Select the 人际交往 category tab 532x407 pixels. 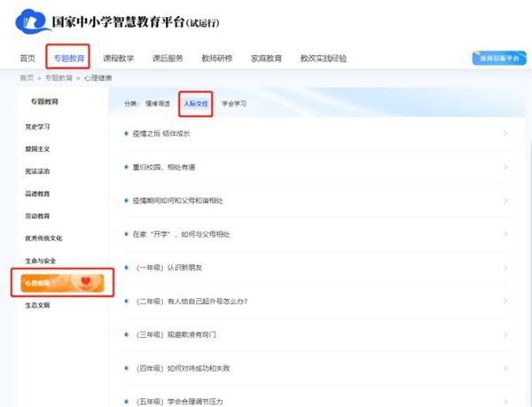(194, 104)
